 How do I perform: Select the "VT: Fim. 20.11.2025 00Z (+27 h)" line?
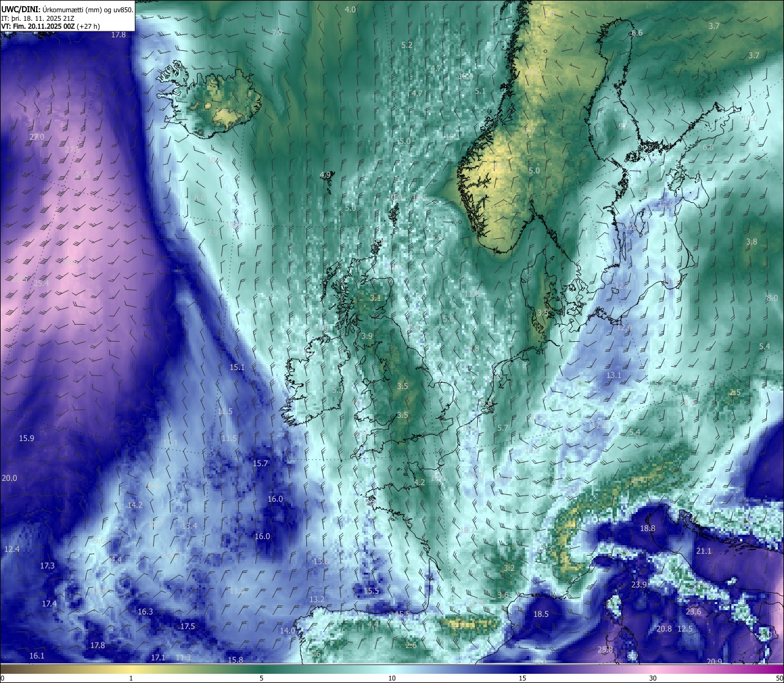point(50,26)
